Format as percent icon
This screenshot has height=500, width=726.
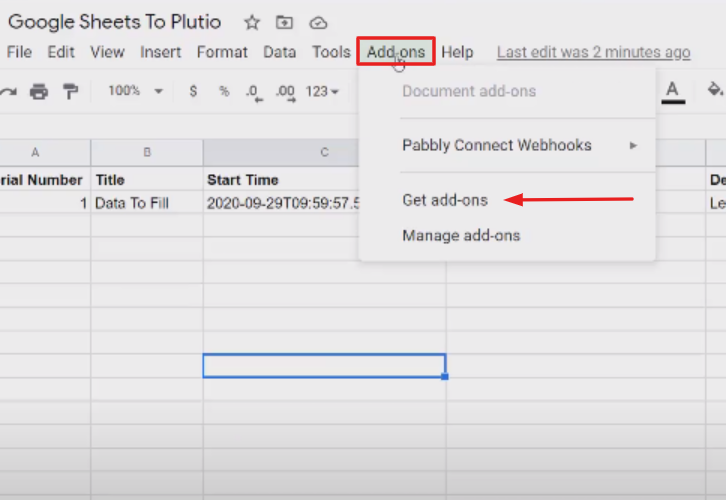[224, 91]
